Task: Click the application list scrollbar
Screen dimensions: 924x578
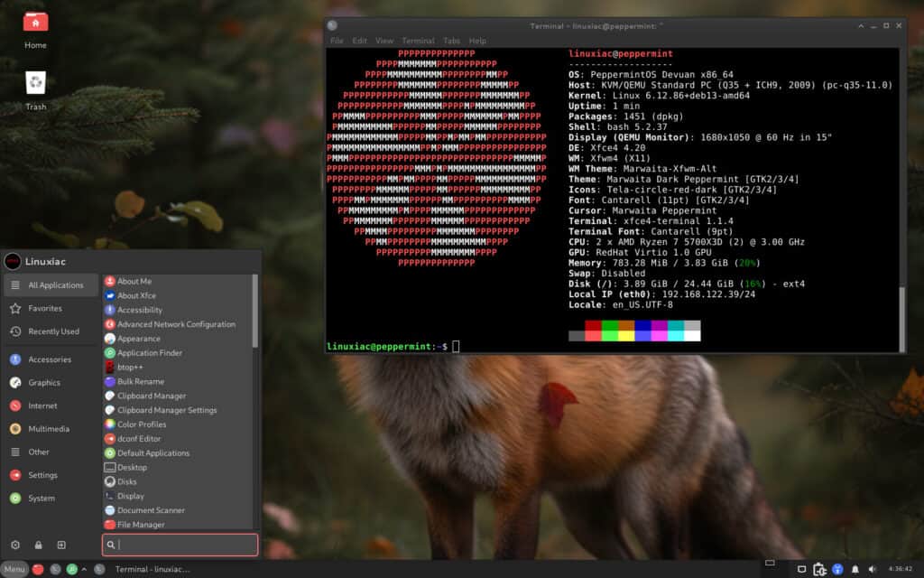Action: (255, 311)
